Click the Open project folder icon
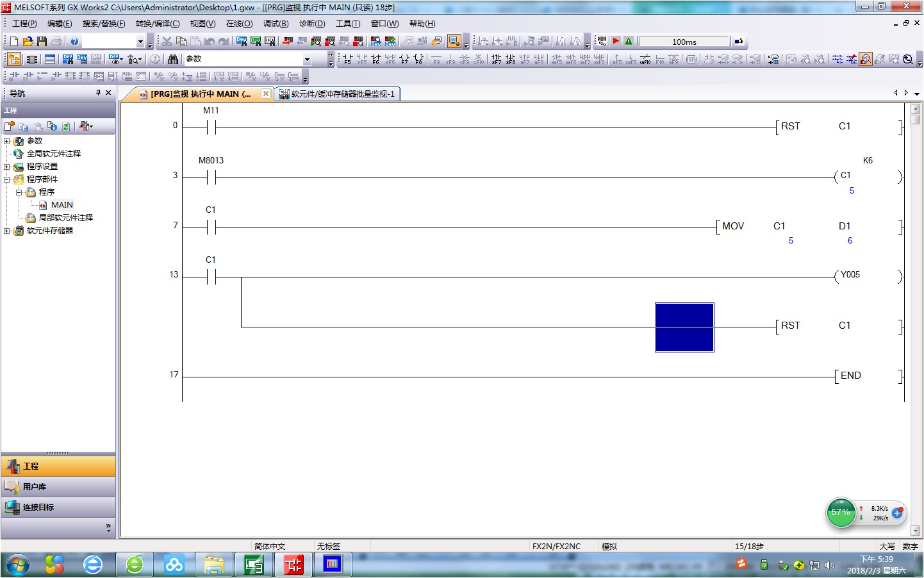The image size is (924, 578). 28,42
